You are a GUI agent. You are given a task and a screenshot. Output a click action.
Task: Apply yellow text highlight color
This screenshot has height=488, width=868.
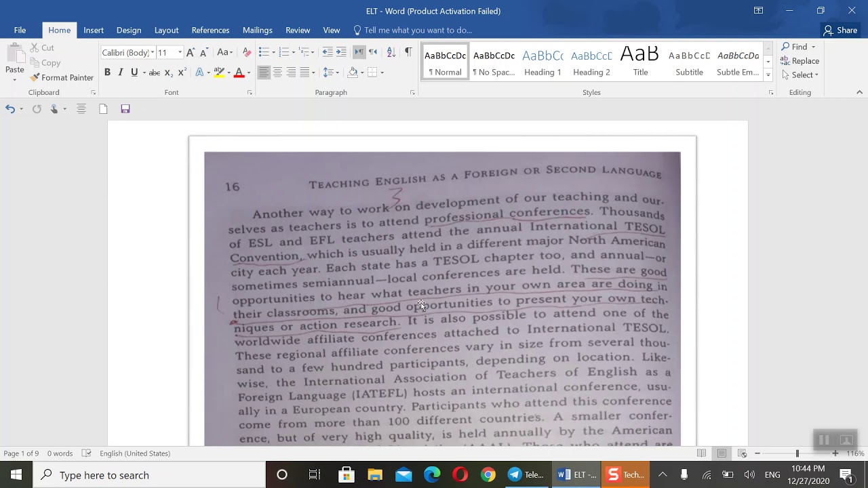pyautogui.click(x=219, y=73)
